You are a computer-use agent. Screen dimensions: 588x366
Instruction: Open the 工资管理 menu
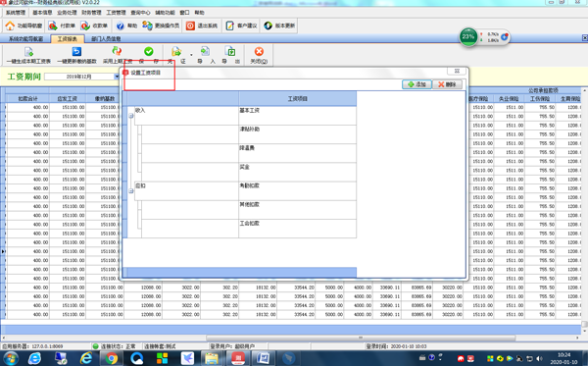116,13
